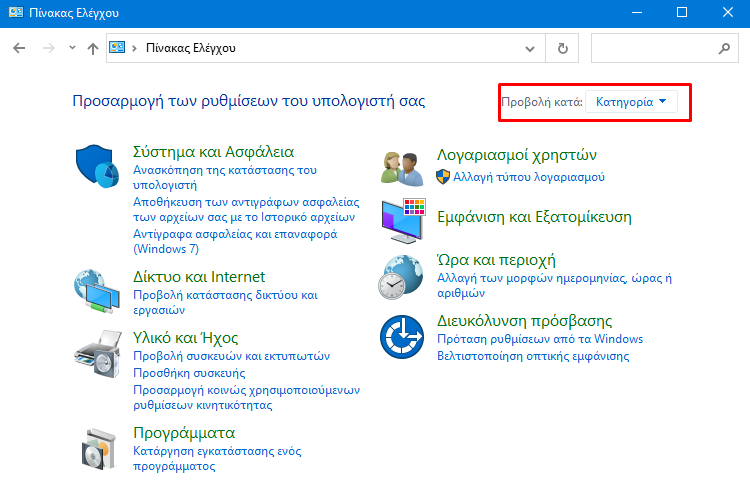Open Υλικό και Ήχος category
This screenshot has height=500, width=750.
186,338
